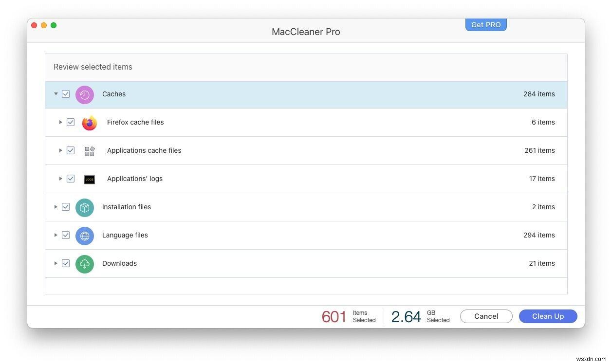This screenshot has height=364, width=612.
Task: Expand the Installation files row
Action: click(x=56, y=207)
